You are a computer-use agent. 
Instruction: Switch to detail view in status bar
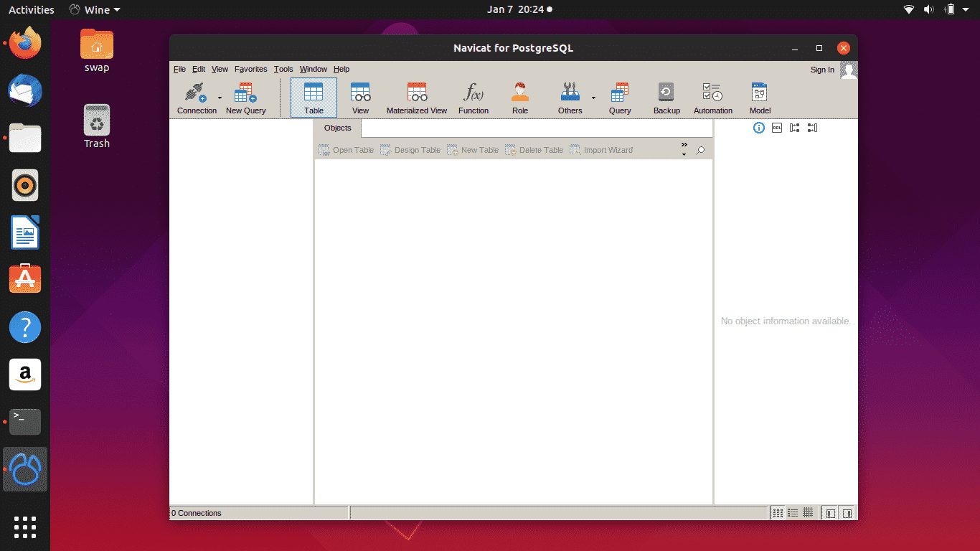pyautogui.click(x=793, y=513)
